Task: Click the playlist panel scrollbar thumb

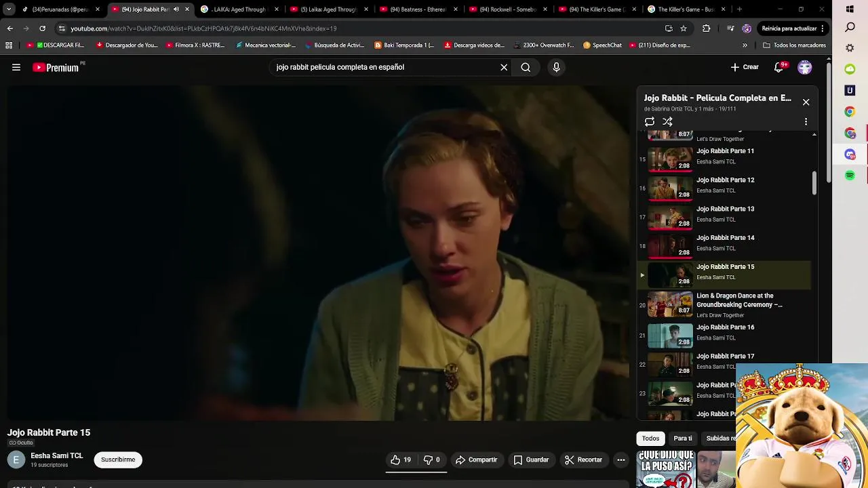Action: [814, 184]
